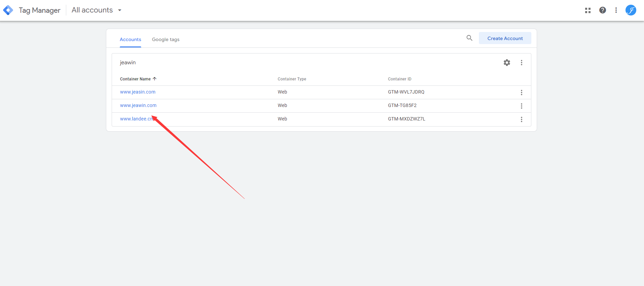
Task: Click the Tag Manager logo icon
Action: click(x=8, y=10)
